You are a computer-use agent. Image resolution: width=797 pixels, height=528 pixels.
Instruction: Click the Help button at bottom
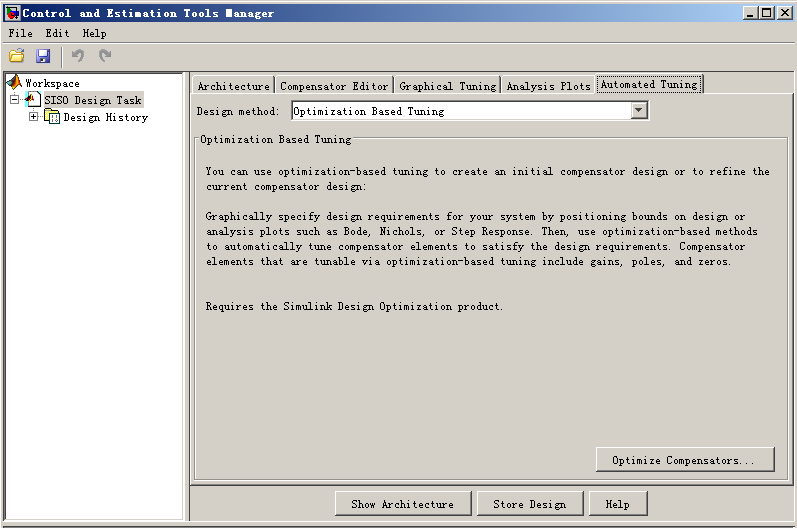[618, 504]
